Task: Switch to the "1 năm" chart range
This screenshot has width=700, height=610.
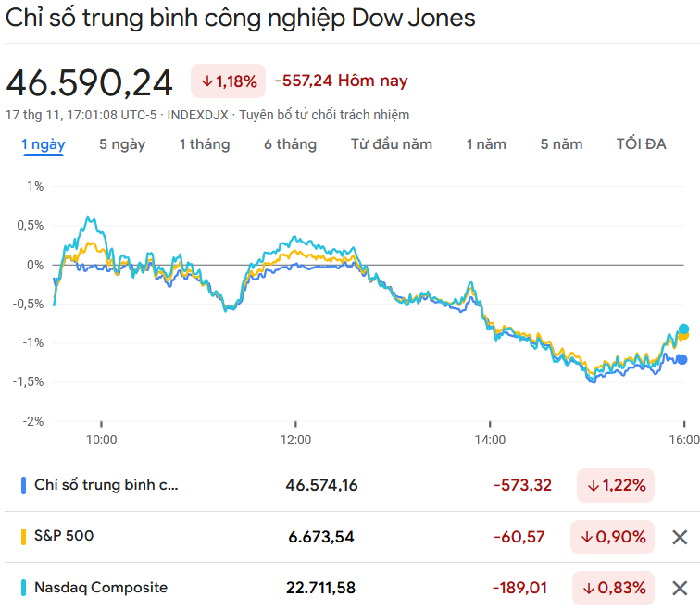Action: tap(486, 144)
